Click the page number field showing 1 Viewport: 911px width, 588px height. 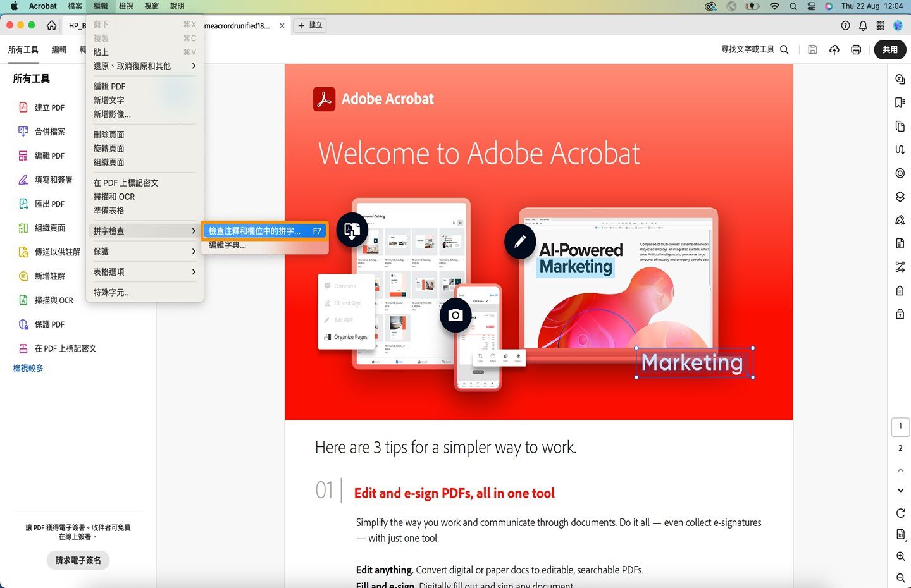900,426
